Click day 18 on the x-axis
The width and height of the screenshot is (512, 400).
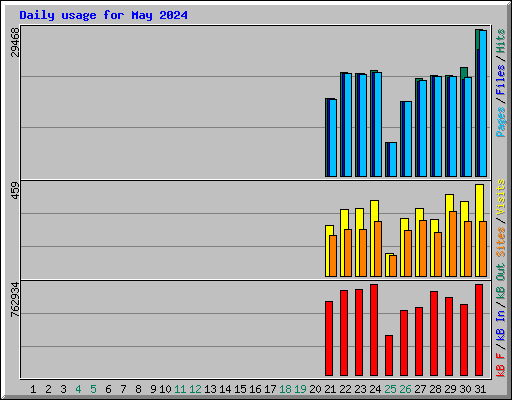[x=285, y=389]
